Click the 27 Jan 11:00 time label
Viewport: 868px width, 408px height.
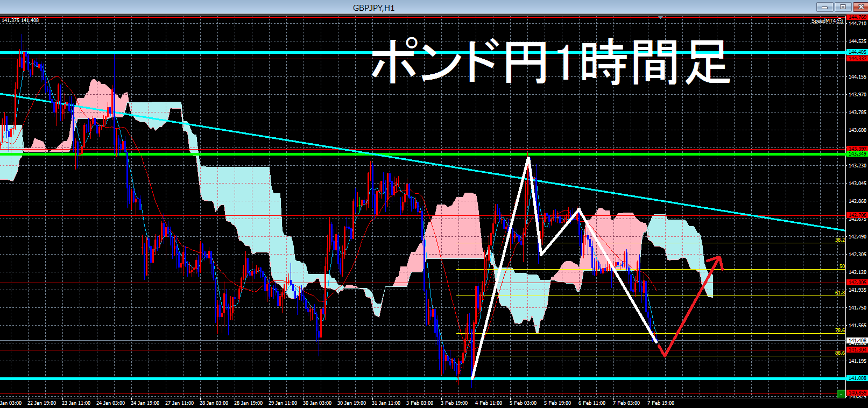tap(179, 403)
